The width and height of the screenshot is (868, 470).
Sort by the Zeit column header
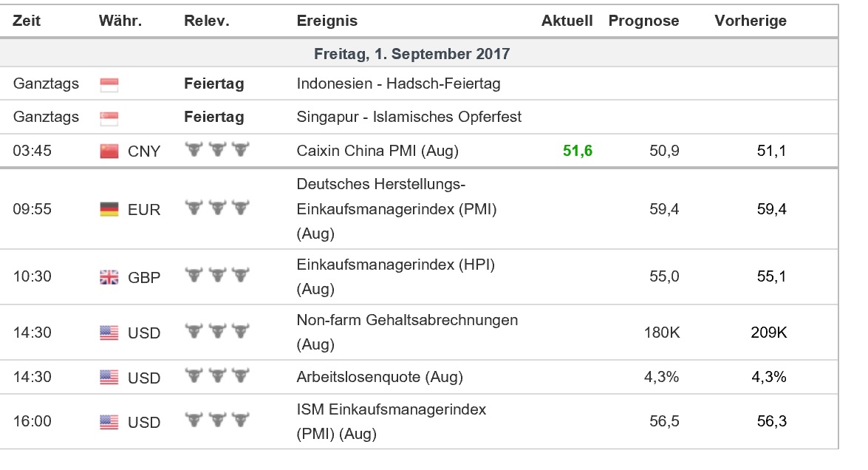tap(27, 21)
